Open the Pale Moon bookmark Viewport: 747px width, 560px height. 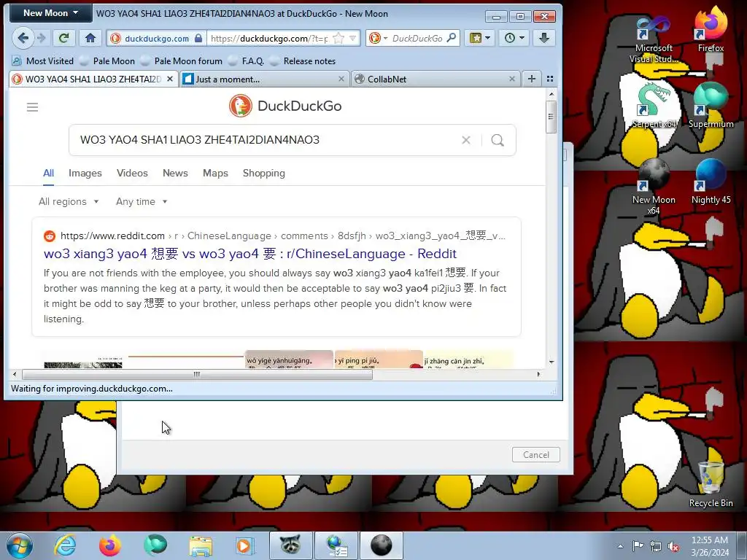pos(108,61)
